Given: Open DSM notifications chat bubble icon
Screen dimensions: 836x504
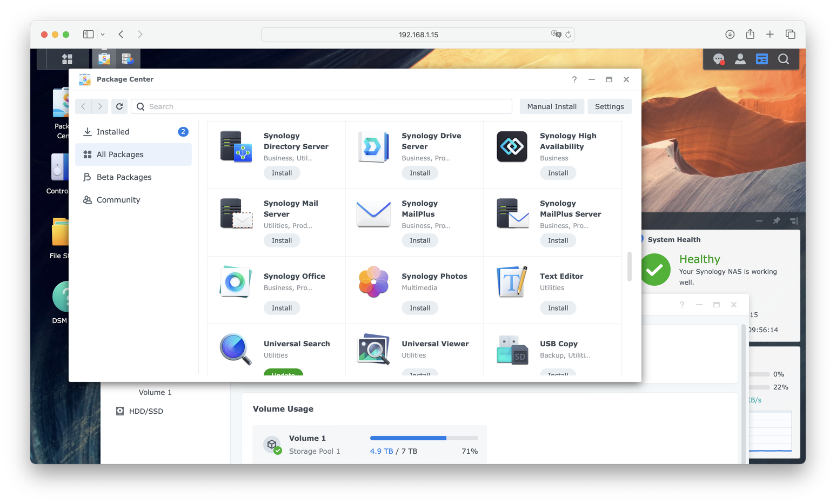Looking at the screenshot, I should click(x=719, y=59).
